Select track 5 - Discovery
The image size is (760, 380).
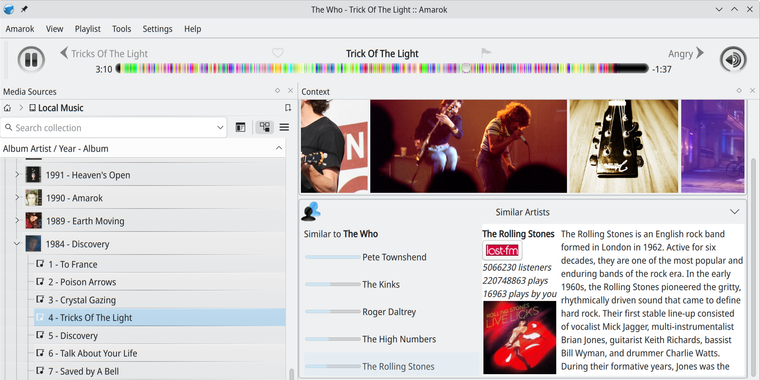tap(159, 335)
